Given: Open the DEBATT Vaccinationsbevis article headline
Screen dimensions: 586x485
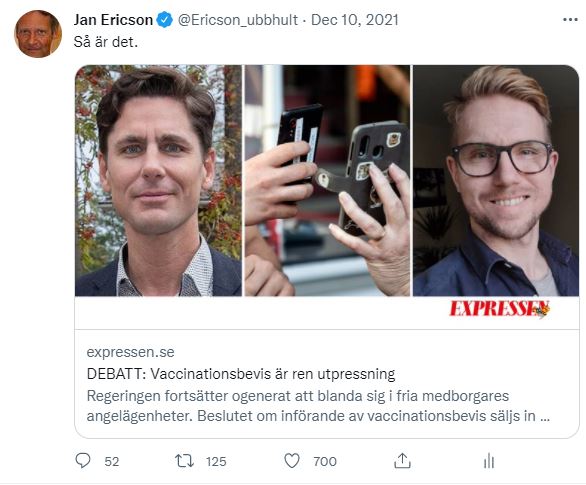Looking at the screenshot, I should 241,374.
